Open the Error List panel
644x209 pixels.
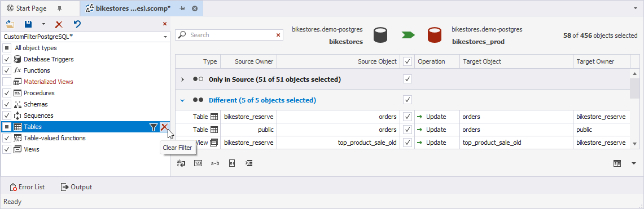27,187
